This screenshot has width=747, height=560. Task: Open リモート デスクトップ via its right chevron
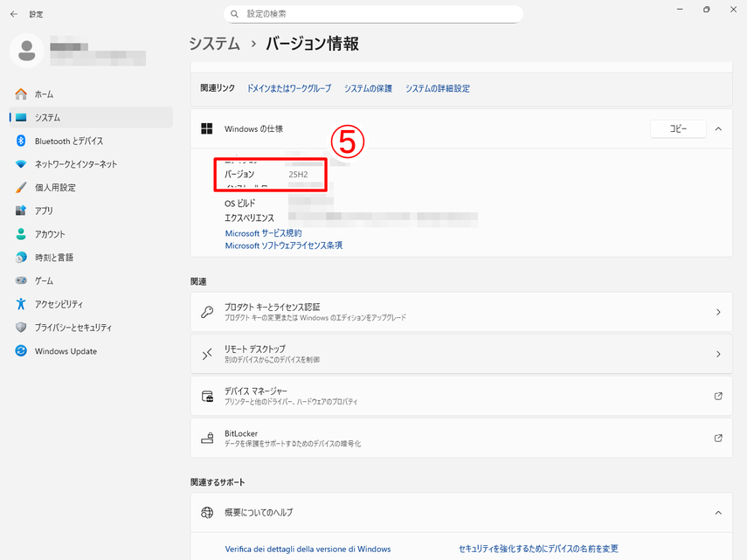point(718,355)
